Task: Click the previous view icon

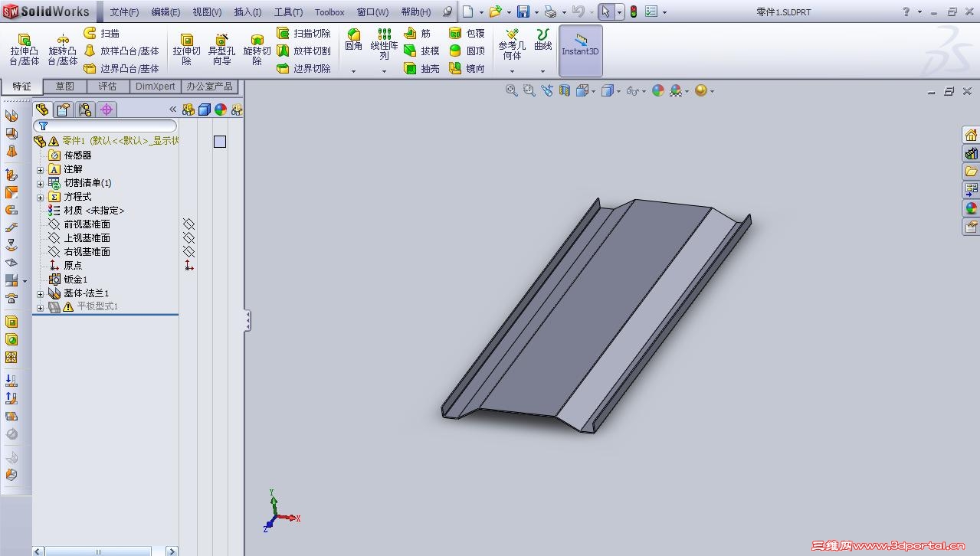Action: [x=547, y=90]
